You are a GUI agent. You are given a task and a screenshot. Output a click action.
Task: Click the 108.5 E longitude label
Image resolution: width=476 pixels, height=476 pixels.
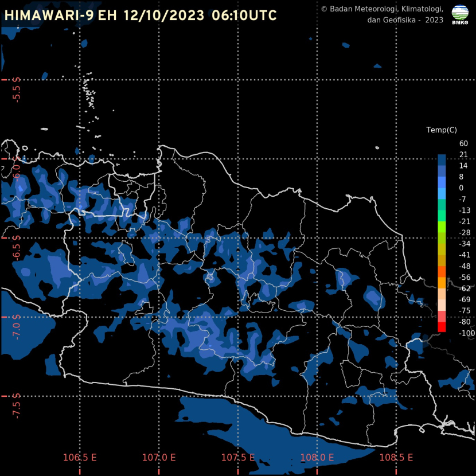pos(396,458)
